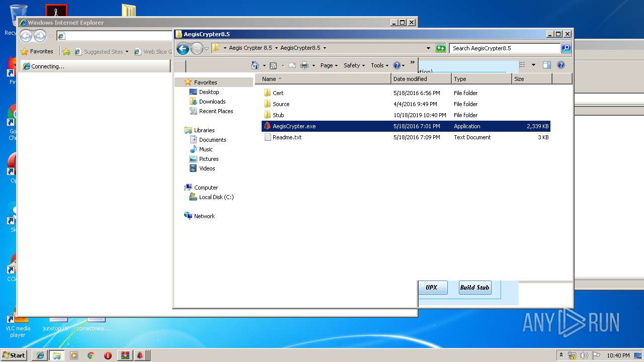Open Windows Explorer taskbar button

(57, 355)
